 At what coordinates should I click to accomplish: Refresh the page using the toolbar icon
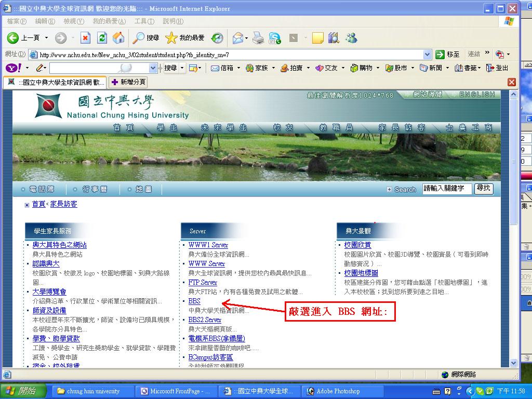coord(102,37)
